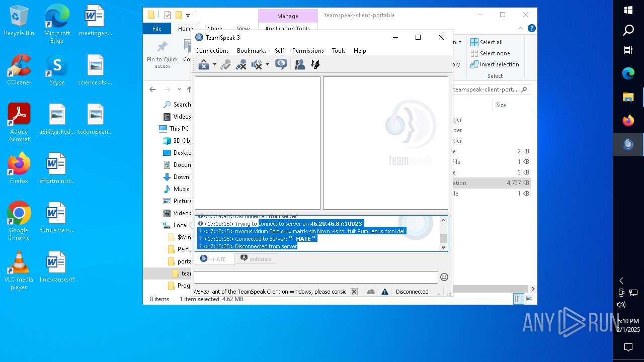Select the linkscause.rtf desktop file

(57, 267)
